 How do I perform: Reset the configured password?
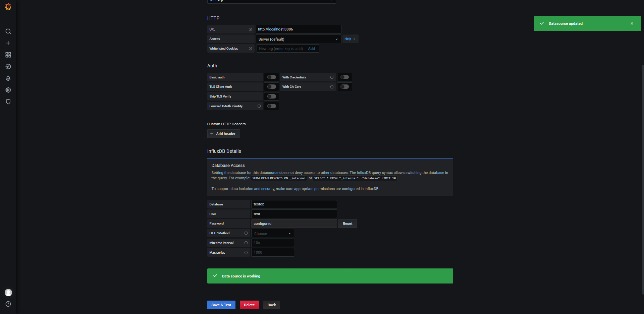tap(347, 224)
